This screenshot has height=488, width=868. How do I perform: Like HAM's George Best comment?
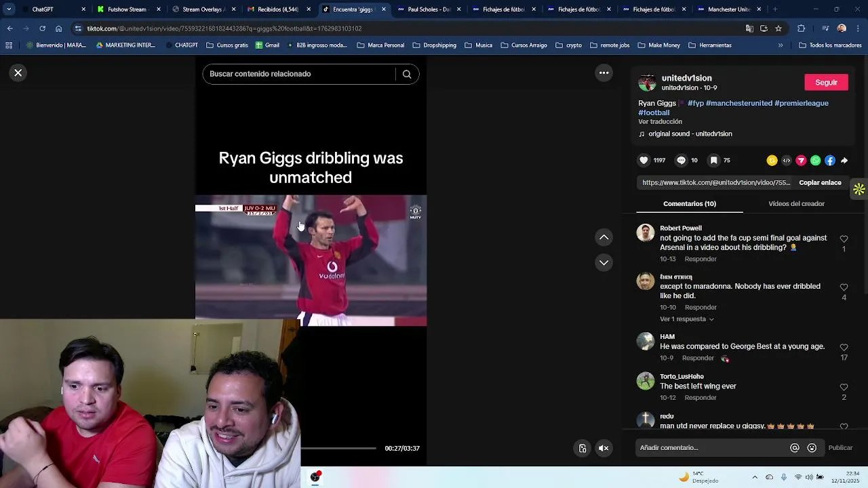(x=844, y=348)
